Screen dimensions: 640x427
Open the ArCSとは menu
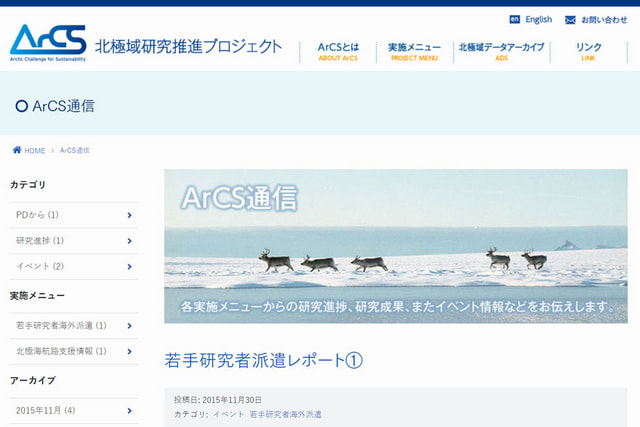coord(338,52)
